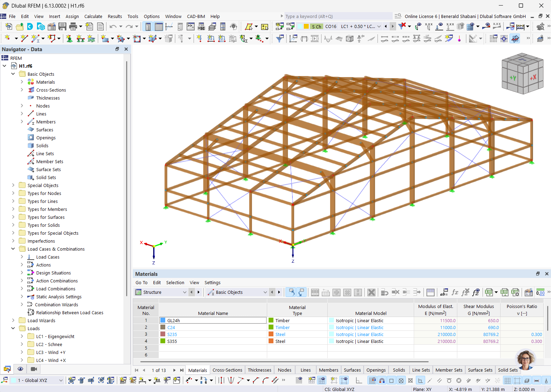Open the console window icon
551x392 pixels.
190,26
